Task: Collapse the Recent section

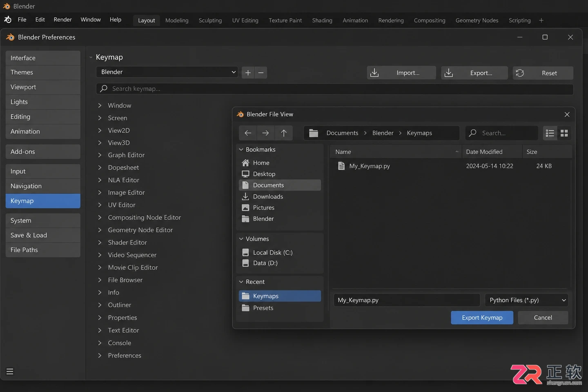Action: click(x=241, y=282)
